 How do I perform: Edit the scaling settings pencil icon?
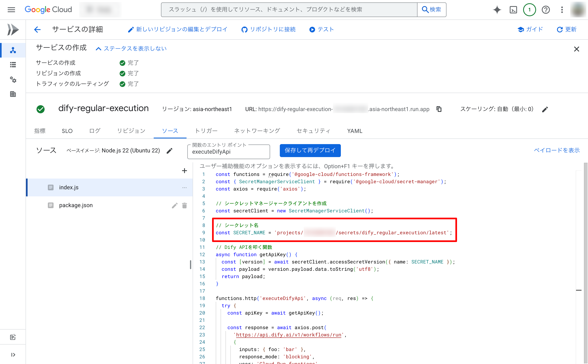pyautogui.click(x=545, y=109)
